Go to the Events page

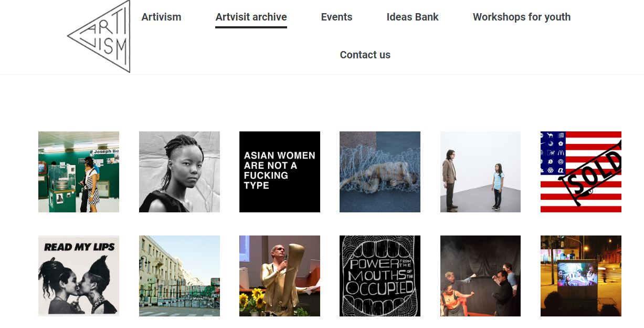[336, 17]
